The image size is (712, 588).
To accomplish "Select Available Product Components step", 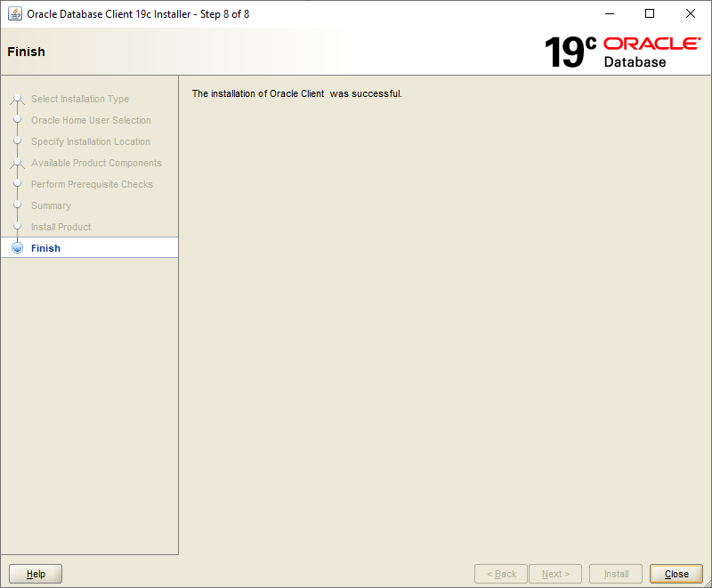I will [96, 163].
